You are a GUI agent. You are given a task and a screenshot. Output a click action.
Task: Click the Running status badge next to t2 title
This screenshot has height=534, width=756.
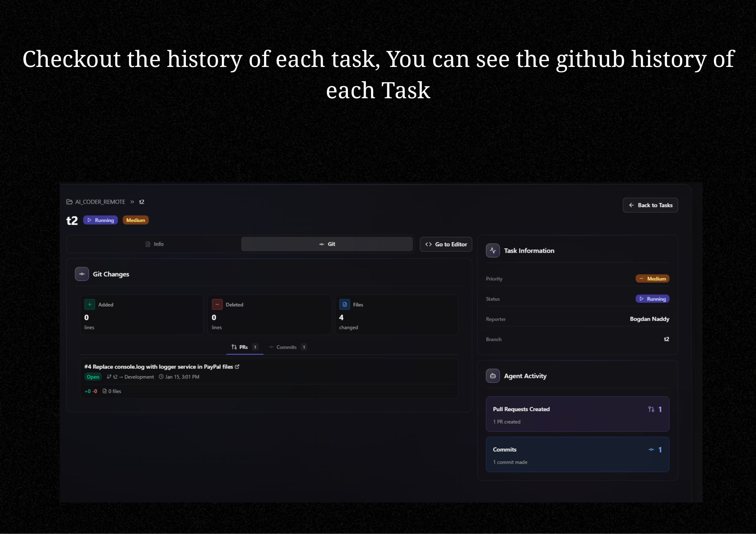[100, 220]
